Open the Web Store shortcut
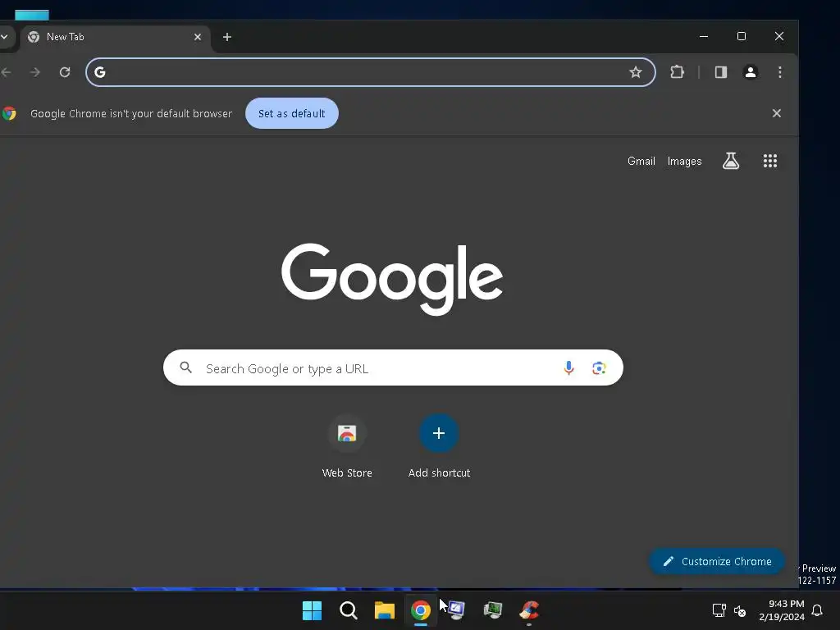Image resolution: width=840 pixels, height=630 pixels. pyautogui.click(x=347, y=446)
